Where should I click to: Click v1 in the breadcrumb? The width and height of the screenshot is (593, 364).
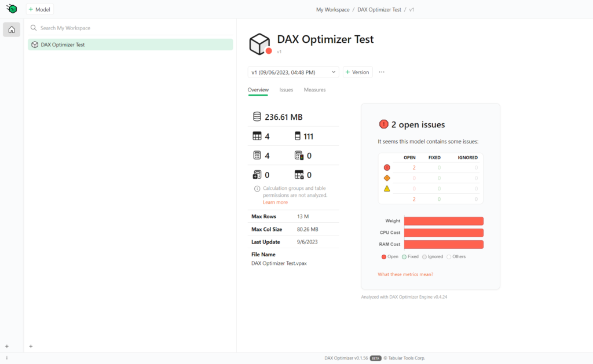(412, 10)
